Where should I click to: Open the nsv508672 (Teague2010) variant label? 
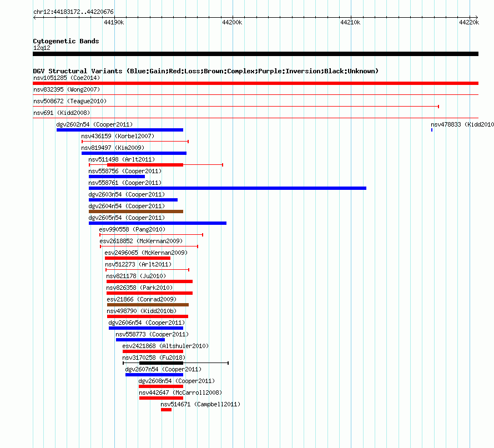coord(70,101)
